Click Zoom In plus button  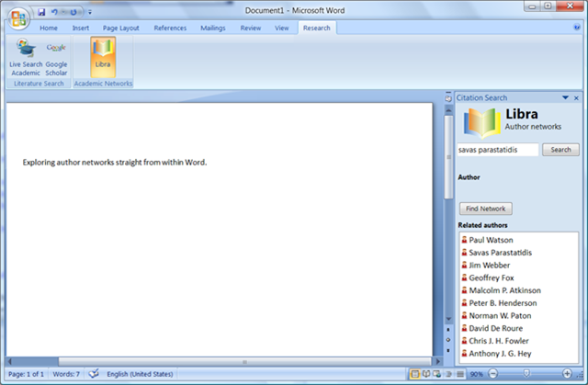click(x=567, y=374)
